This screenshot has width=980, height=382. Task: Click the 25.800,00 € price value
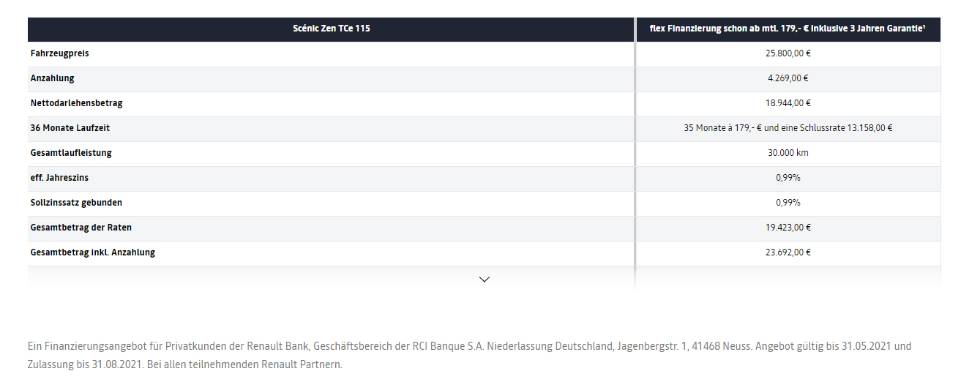coord(788,53)
